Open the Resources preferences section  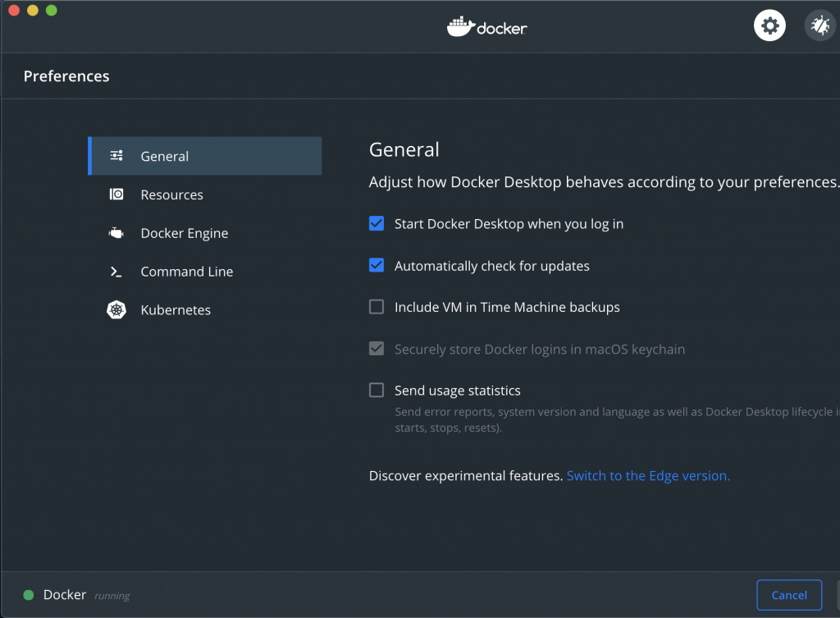(204, 195)
